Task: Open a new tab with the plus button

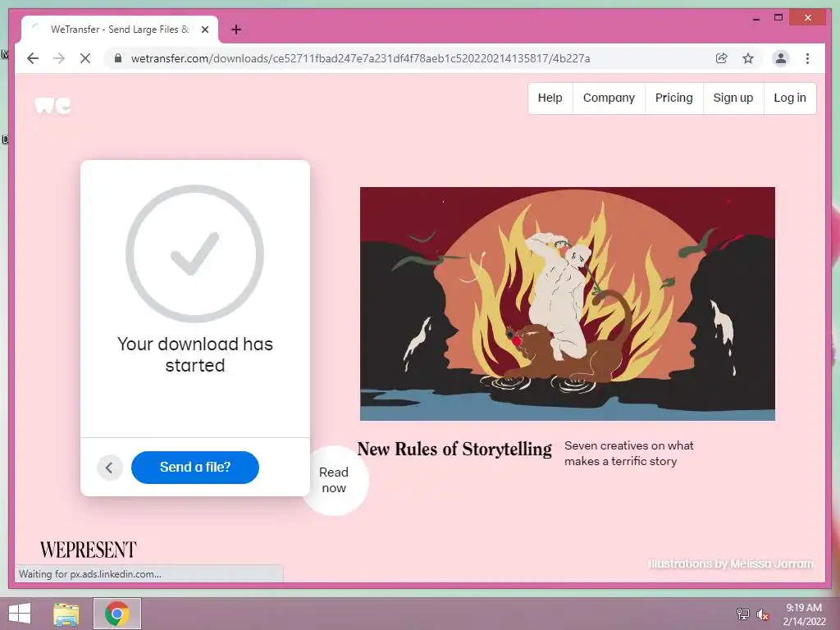Action: 236,30
